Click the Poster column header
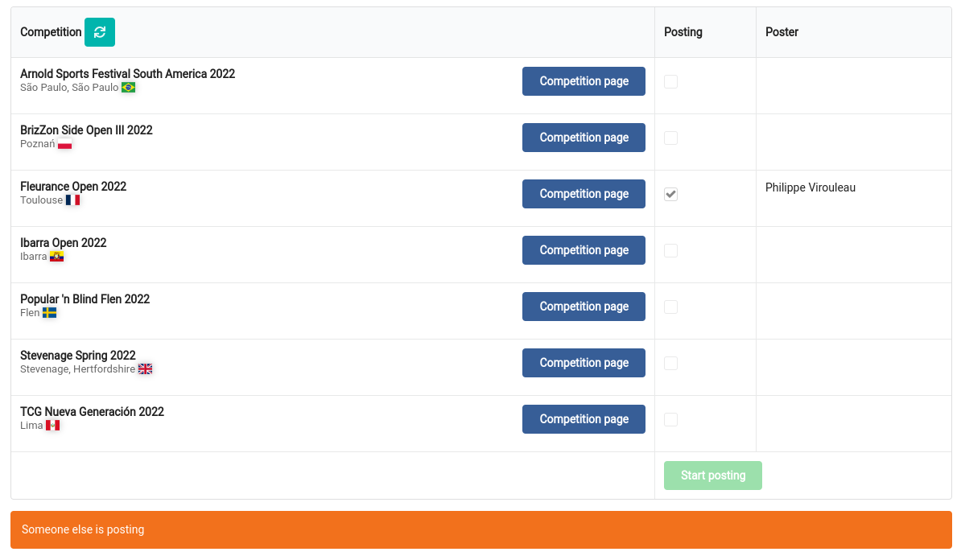Viewport: 961px width, 560px height. click(x=782, y=32)
